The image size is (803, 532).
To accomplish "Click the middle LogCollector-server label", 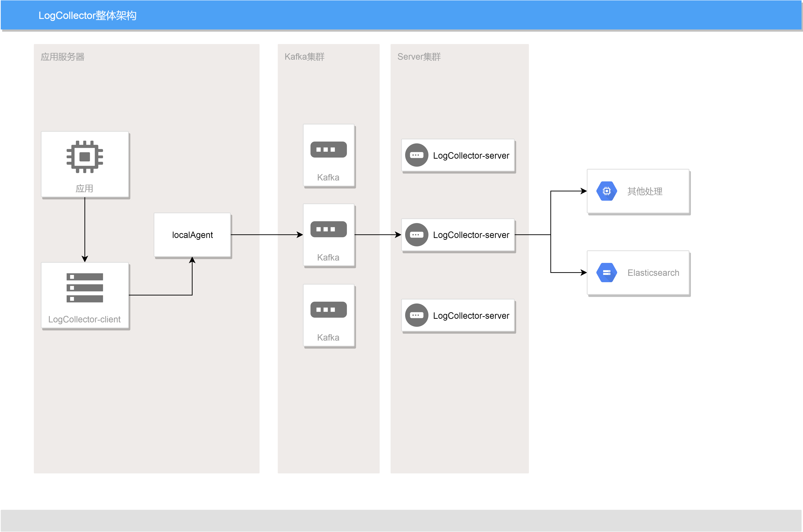I will pyautogui.click(x=471, y=235).
